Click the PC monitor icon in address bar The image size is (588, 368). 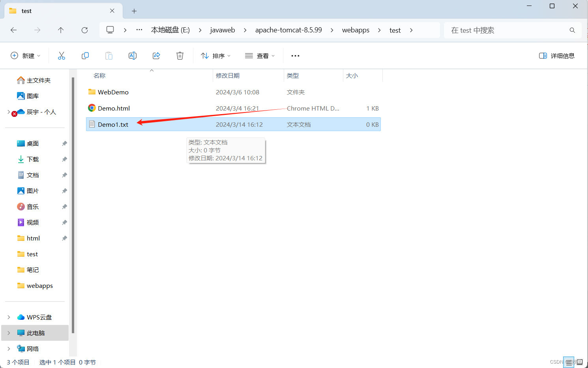[x=110, y=30]
